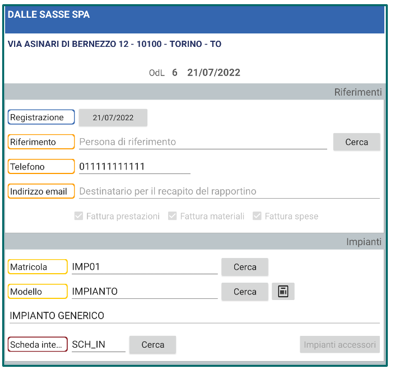Open the plant card icon beside Modello
The height and width of the screenshot is (371, 393).
click(x=283, y=291)
